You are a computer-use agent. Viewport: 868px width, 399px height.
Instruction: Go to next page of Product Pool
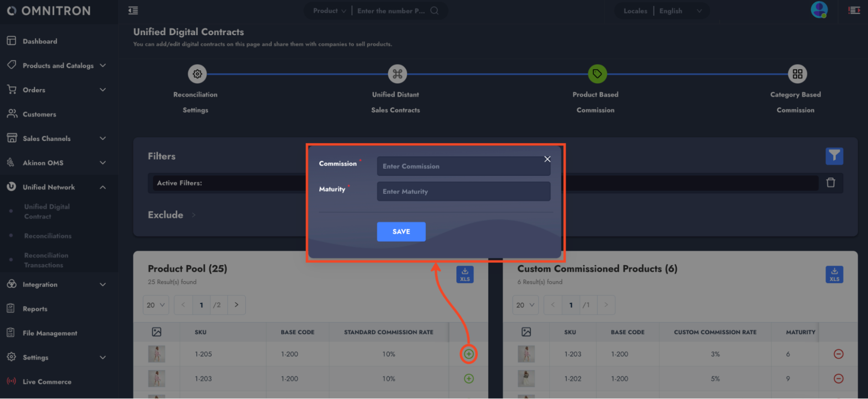236,305
